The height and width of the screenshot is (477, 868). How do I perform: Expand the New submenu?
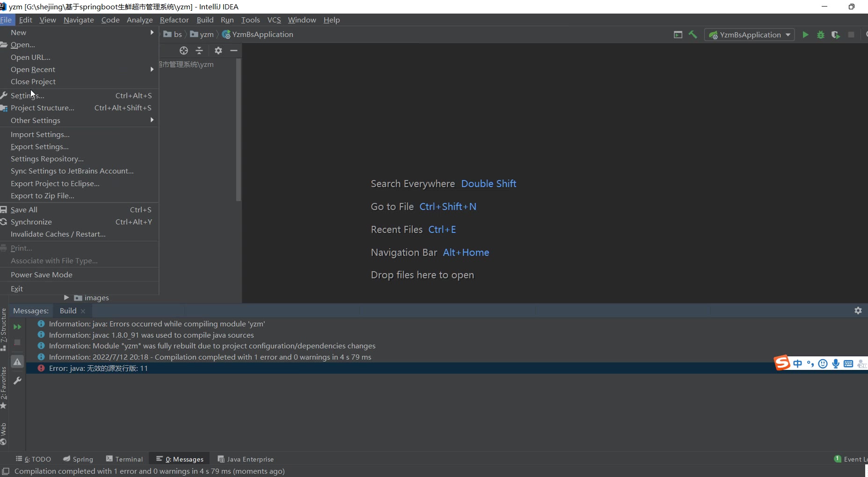pyautogui.click(x=80, y=32)
